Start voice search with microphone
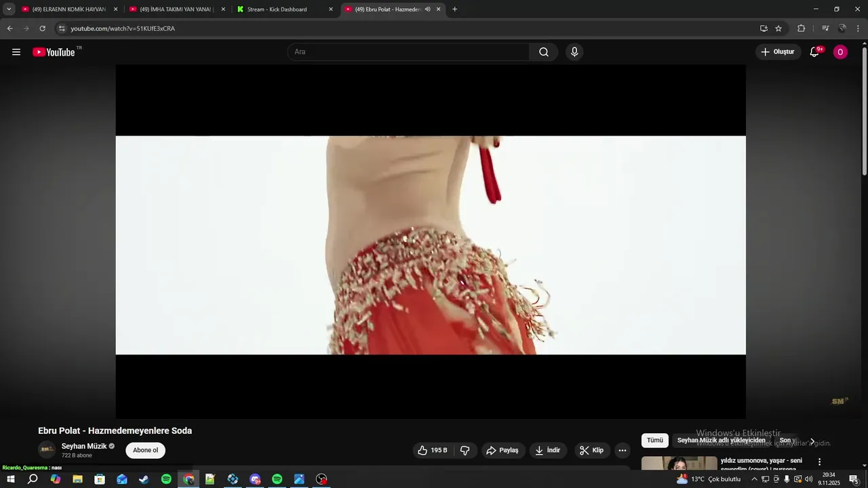 click(x=574, y=52)
